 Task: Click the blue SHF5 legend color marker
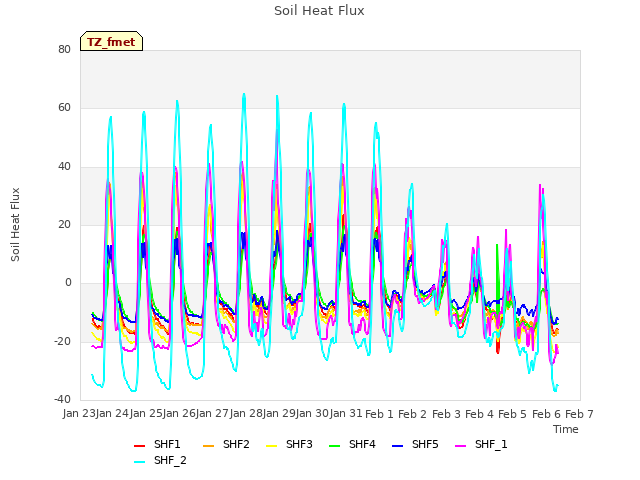coord(397,446)
